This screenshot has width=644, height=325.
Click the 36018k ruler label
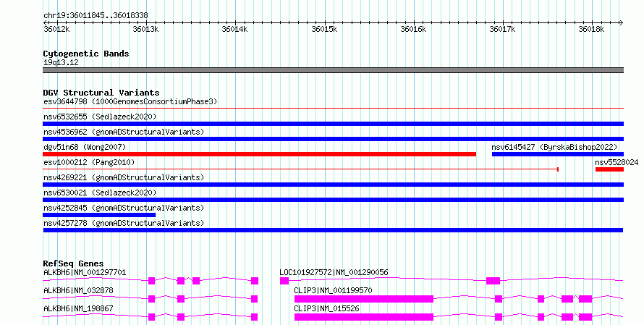click(x=591, y=29)
